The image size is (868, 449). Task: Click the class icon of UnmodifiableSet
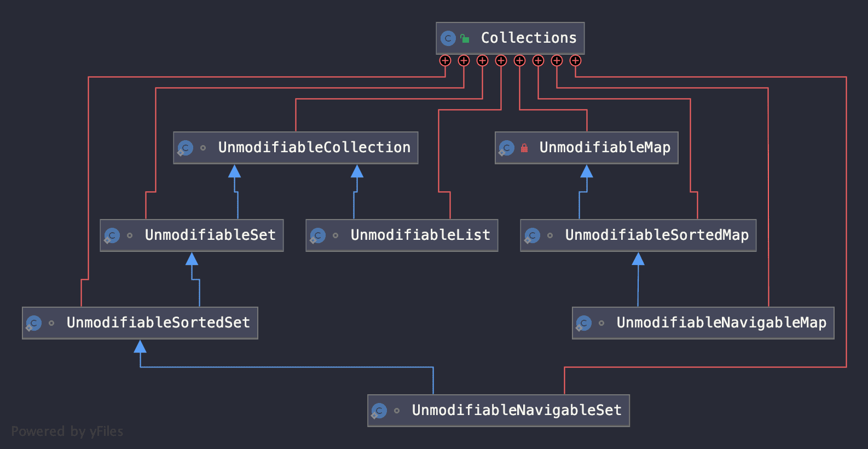tap(112, 235)
